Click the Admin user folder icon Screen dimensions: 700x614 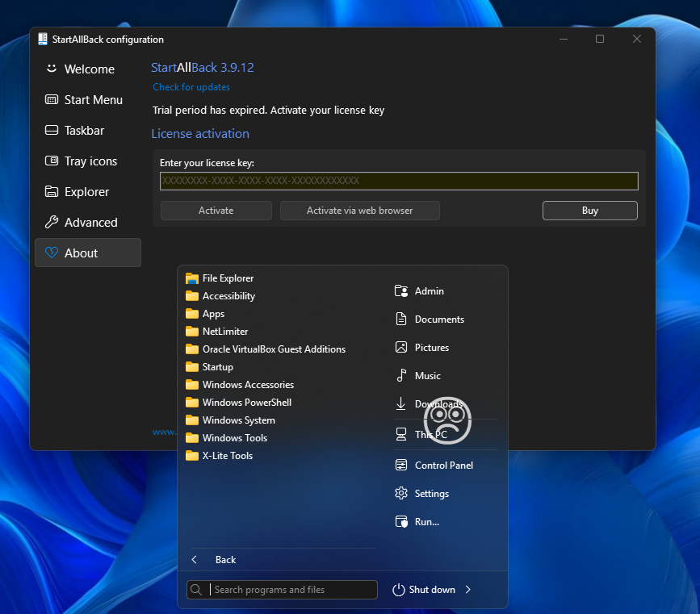401,291
